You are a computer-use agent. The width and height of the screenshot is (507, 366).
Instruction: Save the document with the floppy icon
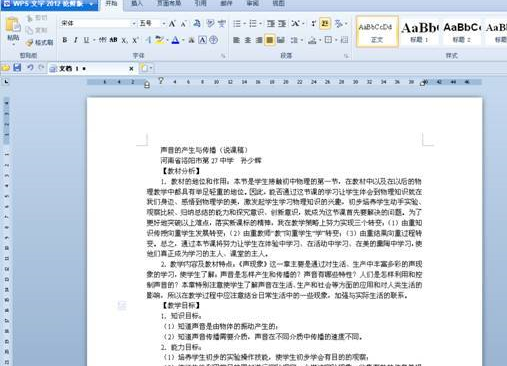[x=17, y=68]
